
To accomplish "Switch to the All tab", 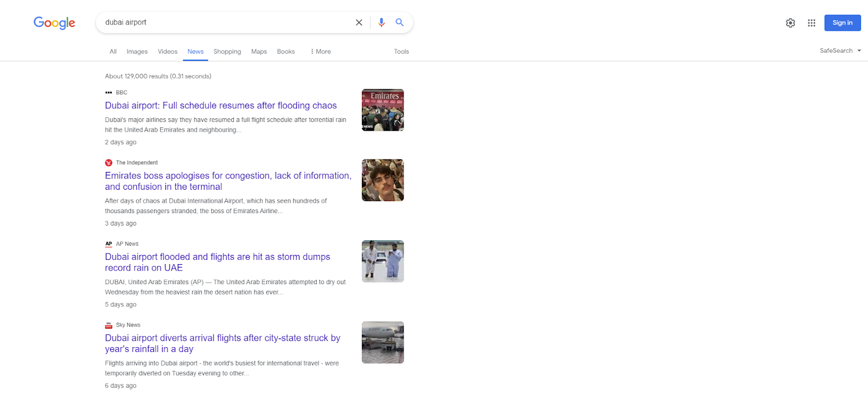I will [113, 52].
